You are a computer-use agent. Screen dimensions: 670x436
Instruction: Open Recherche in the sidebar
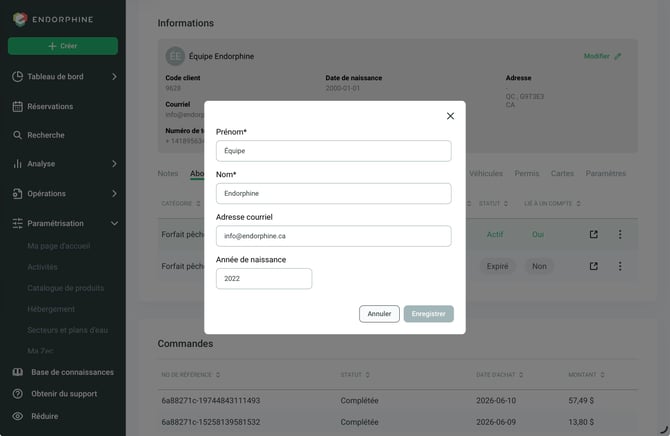point(46,135)
